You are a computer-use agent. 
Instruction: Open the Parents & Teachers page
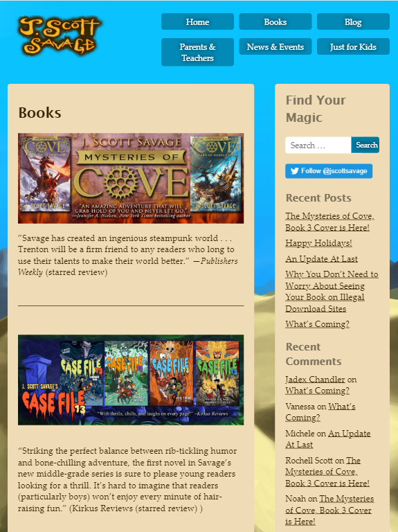197,52
